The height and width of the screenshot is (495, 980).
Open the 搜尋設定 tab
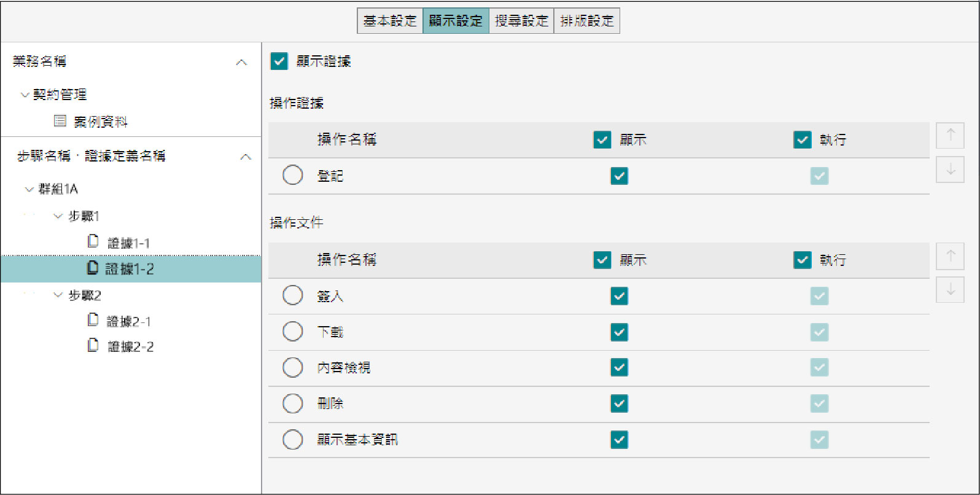tap(521, 21)
